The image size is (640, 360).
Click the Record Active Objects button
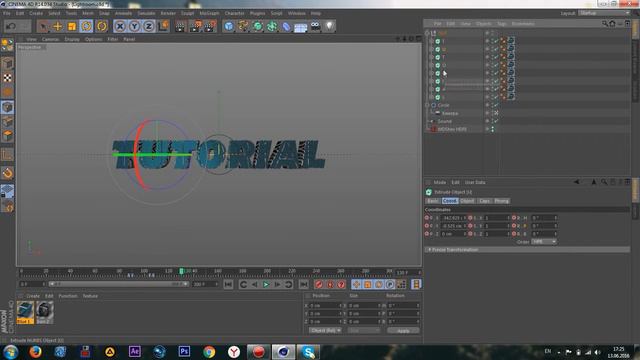click(x=319, y=284)
